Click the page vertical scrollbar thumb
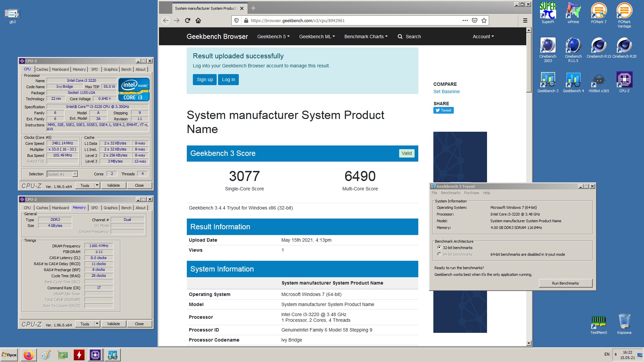 click(529, 62)
